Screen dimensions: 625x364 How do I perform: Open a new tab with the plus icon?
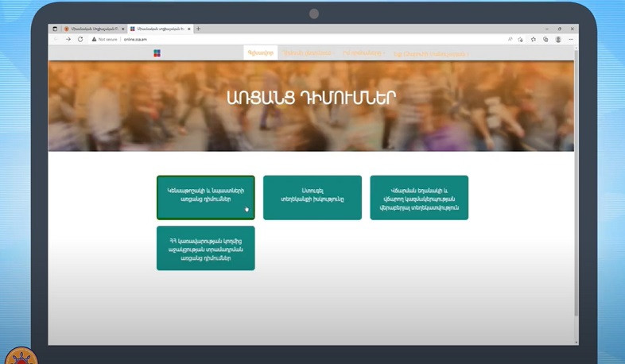tap(198, 29)
